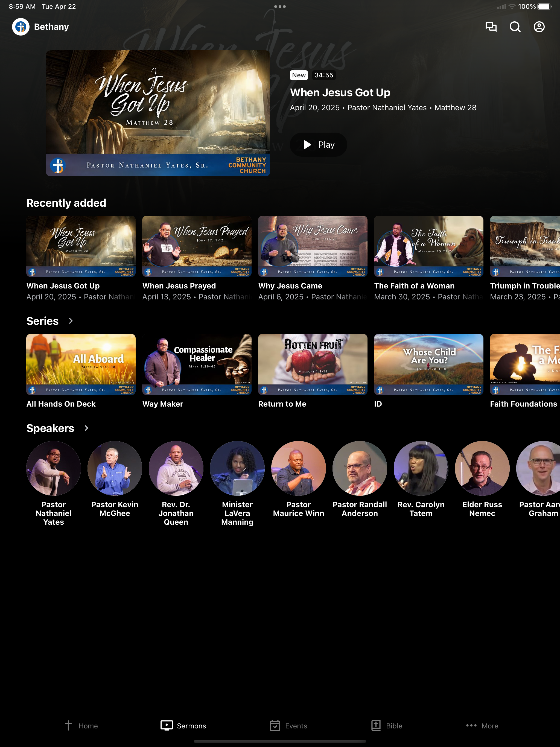Screen dimensions: 560x747
Task: Select speaker Pastor Randall Anderson avatar
Action: click(x=360, y=468)
